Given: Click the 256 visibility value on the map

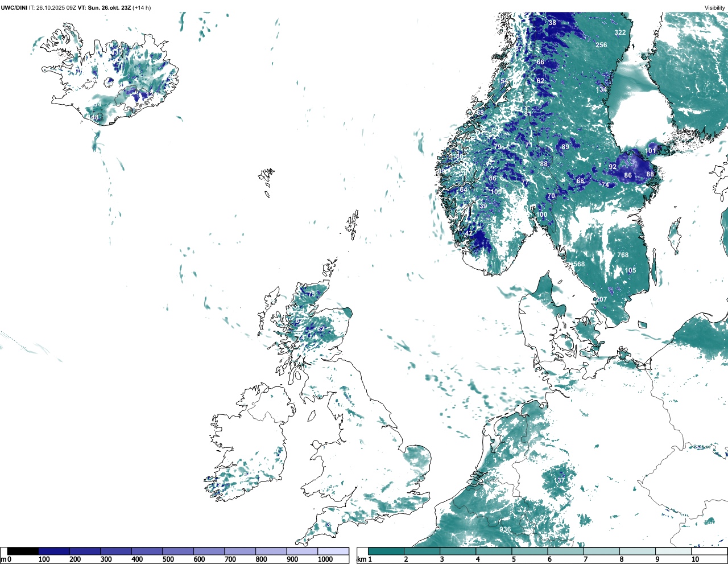Looking at the screenshot, I should point(601,45).
